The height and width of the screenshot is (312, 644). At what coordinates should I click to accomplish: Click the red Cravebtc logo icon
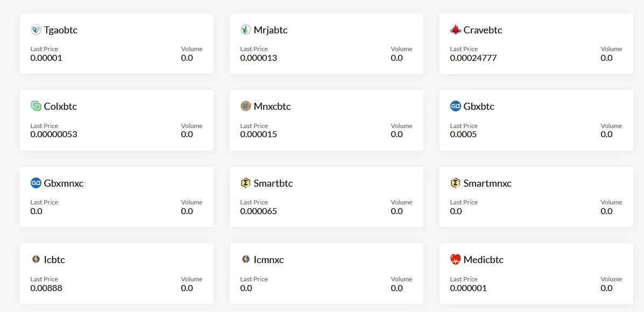[x=456, y=30]
